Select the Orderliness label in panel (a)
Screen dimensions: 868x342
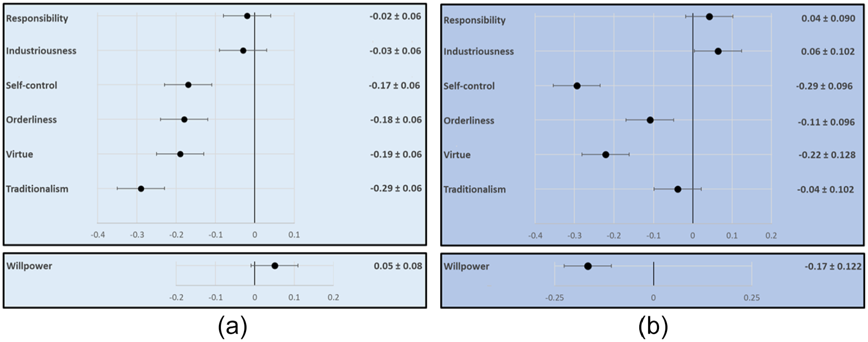[x=31, y=120]
